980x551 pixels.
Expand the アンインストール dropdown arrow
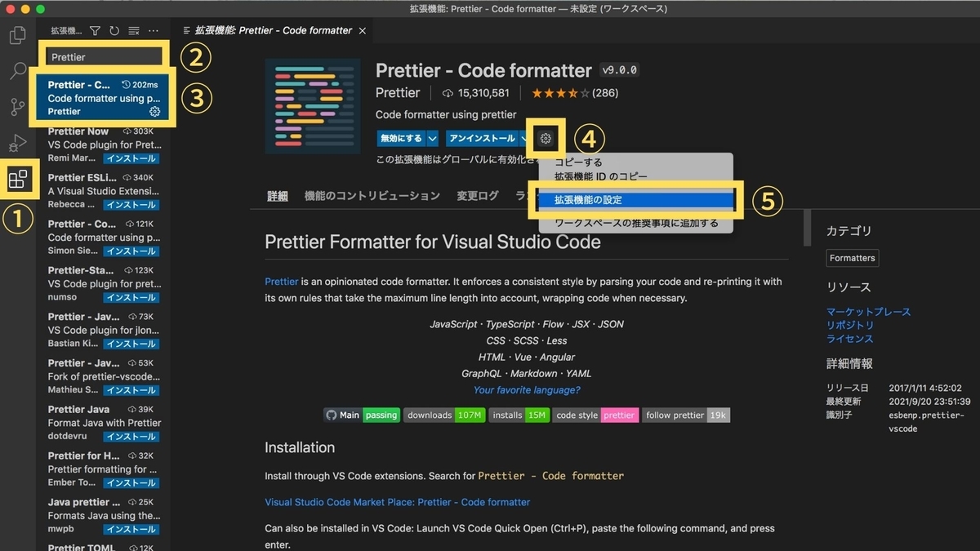pyautogui.click(x=525, y=139)
